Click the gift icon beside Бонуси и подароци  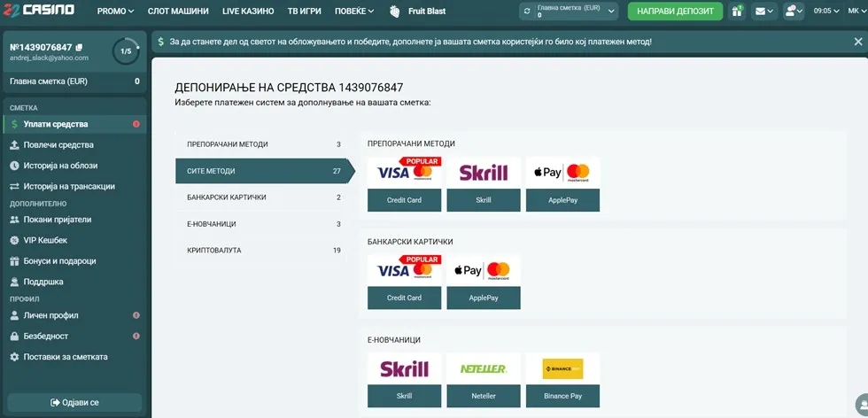coord(14,260)
